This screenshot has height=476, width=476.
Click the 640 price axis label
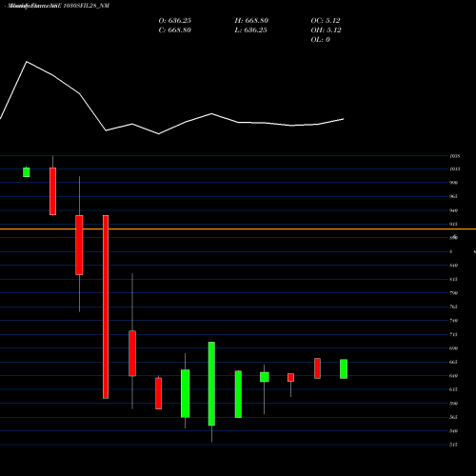tap(454, 376)
